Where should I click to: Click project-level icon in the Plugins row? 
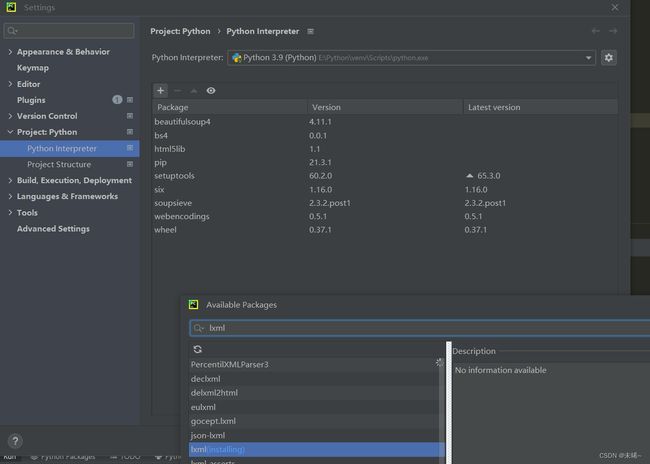pyautogui.click(x=130, y=100)
